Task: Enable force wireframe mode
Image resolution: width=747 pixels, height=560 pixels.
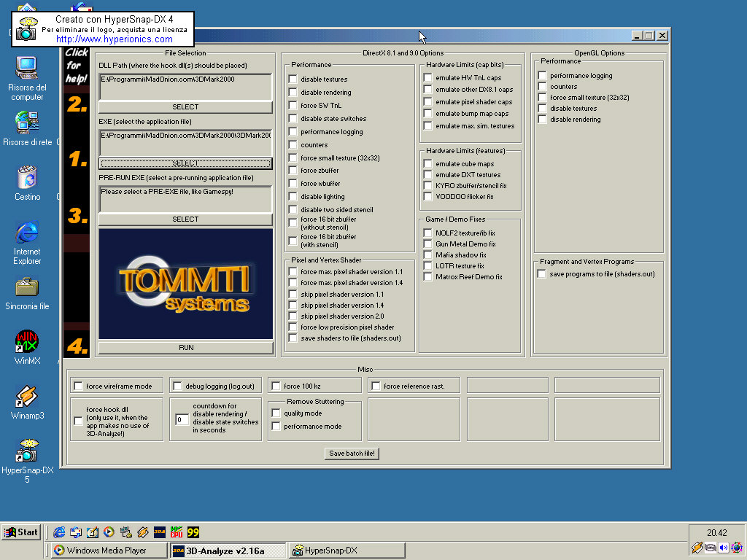Action: click(x=78, y=386)
